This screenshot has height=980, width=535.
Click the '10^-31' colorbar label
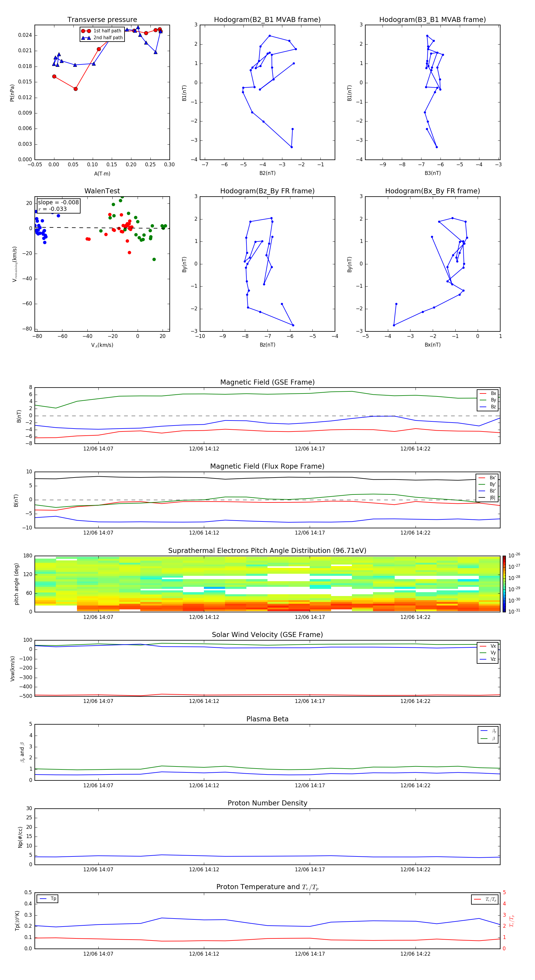514,611
